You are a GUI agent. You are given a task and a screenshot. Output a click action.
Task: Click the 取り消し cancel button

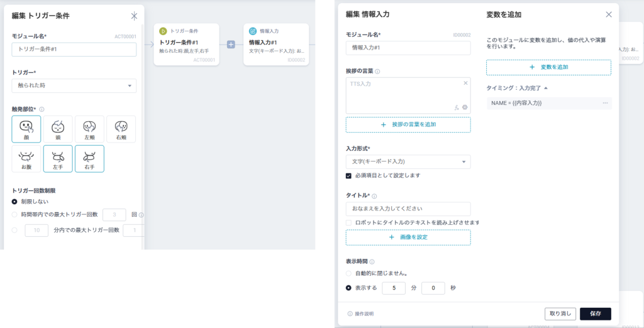560,314
